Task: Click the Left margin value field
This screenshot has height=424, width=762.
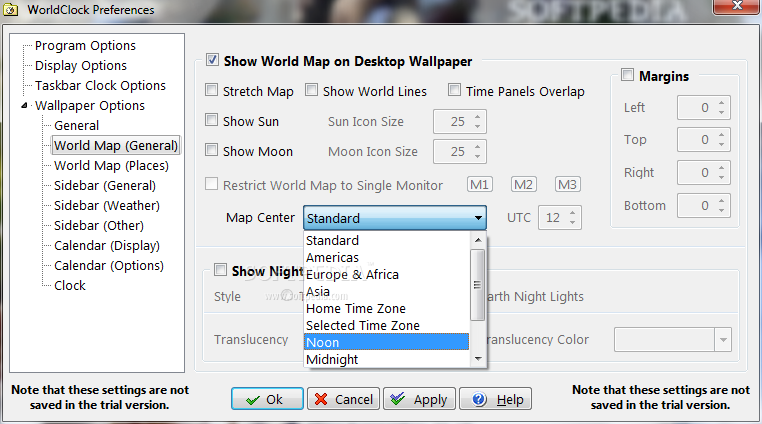Action: pyautogui.click(x=696, y=107)
